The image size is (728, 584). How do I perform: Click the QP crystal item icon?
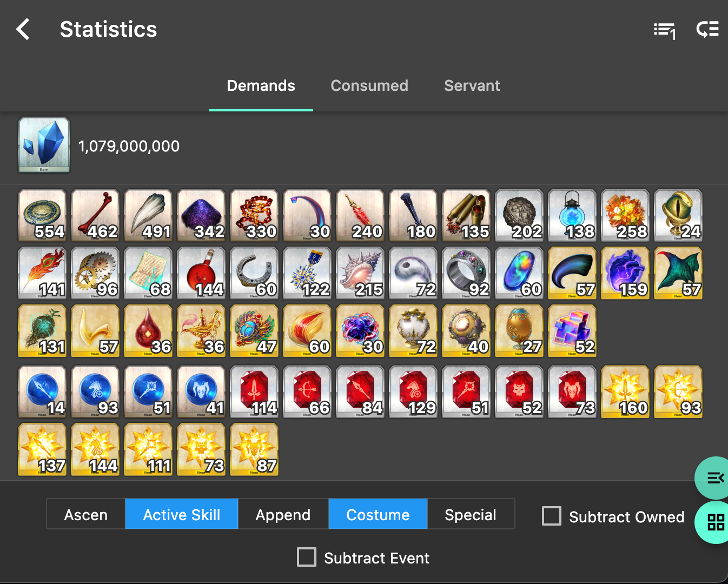click(44, 145)
